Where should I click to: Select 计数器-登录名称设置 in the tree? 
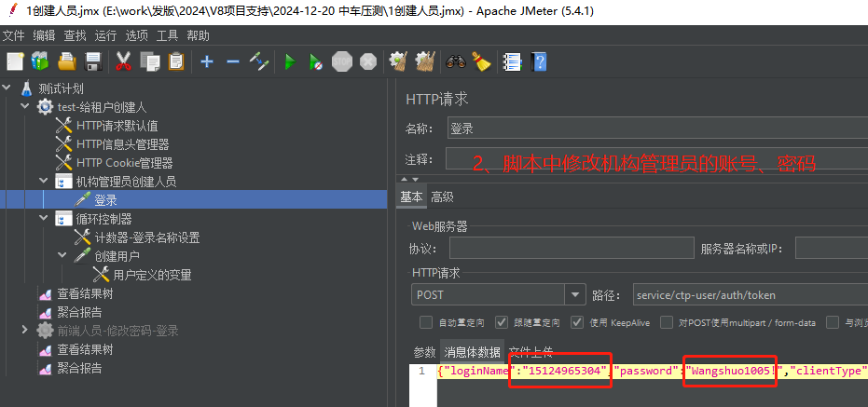147,237
